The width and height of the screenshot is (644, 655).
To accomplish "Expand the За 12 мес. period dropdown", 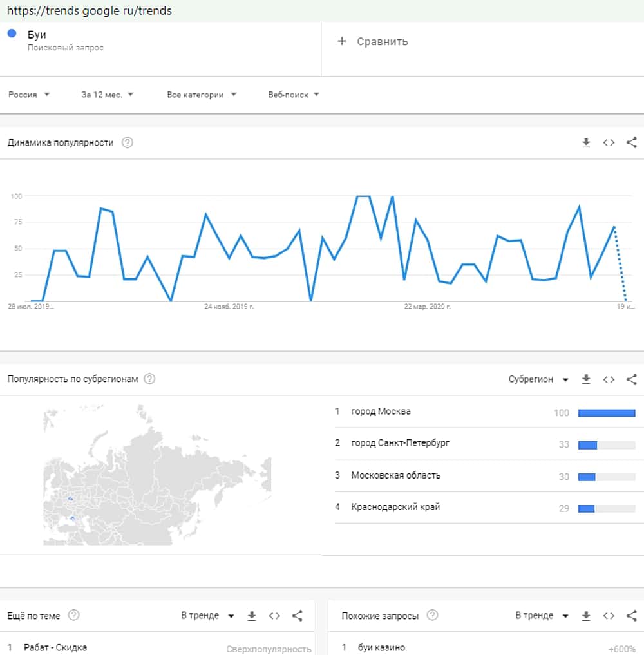I will click(107, 95).
